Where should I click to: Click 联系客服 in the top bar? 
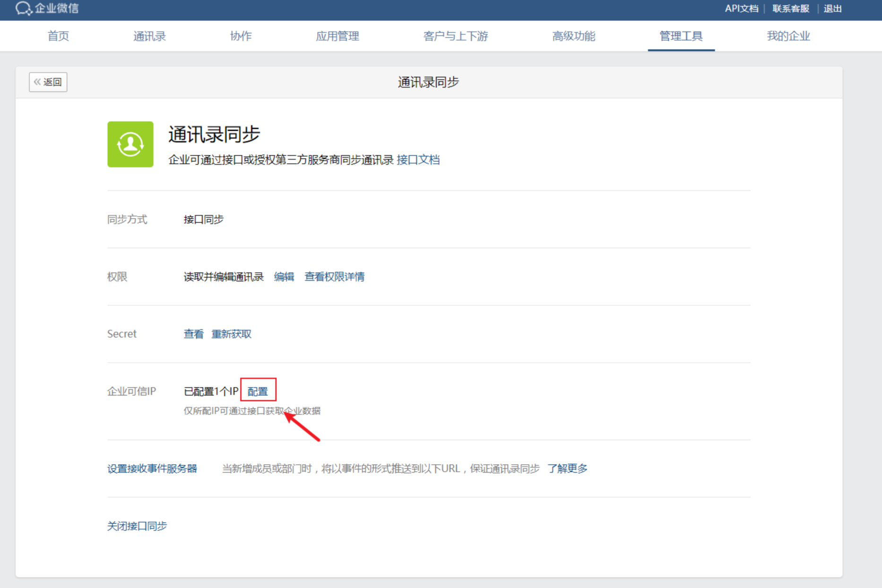click(791, 9)
